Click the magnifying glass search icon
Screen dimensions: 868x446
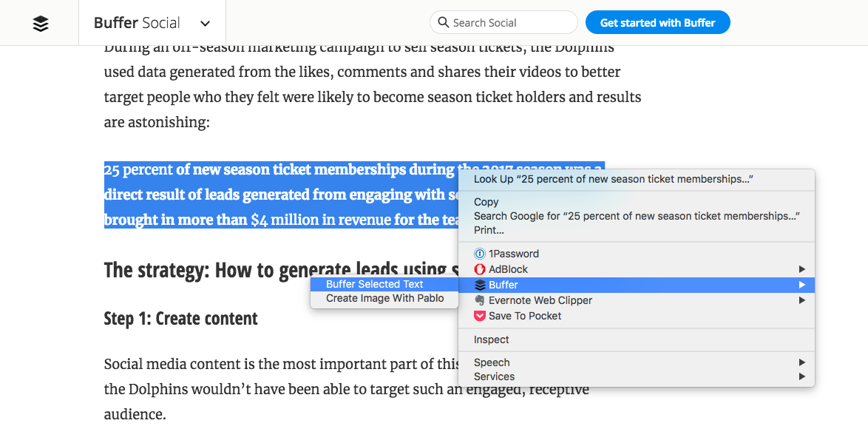point(442,22)
